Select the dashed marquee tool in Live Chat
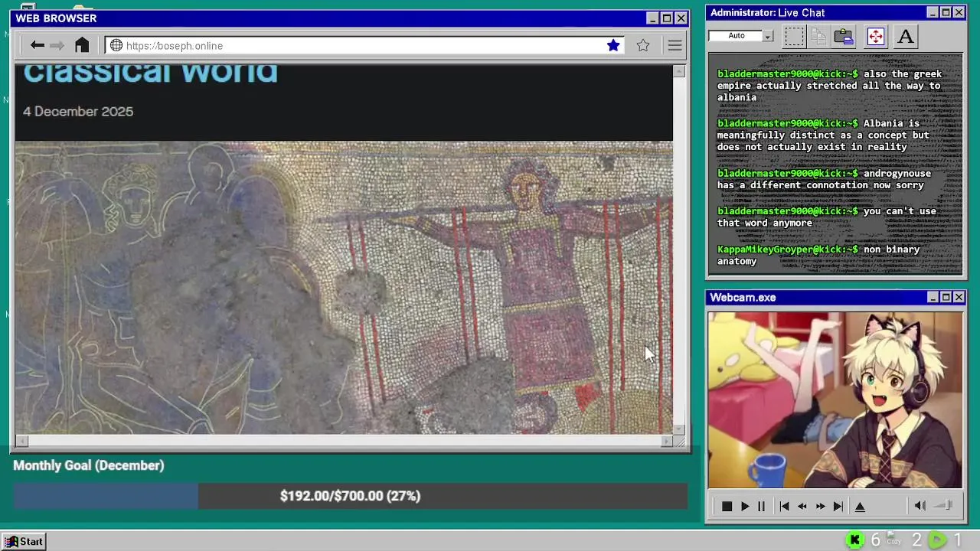The width and height of the screenshot is (980, 551). point(794,36)
